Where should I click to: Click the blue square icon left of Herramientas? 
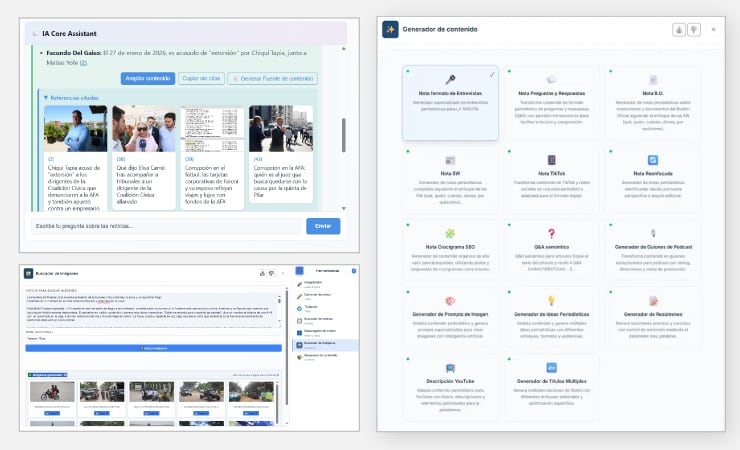[299, 271]
